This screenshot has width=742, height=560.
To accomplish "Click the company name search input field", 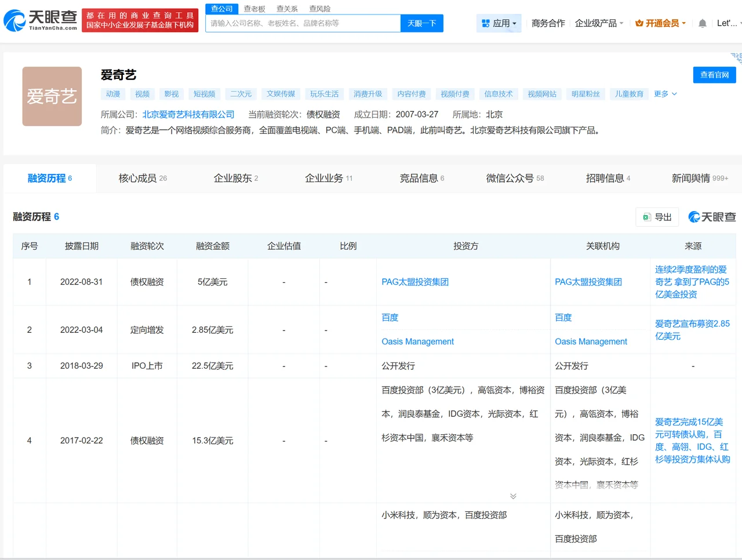I will tap(303, 23).
